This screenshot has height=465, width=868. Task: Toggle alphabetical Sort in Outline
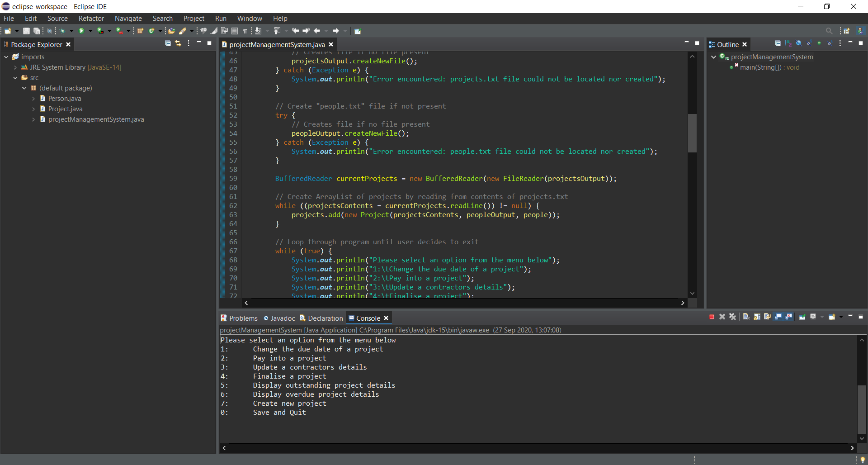point(788,43)
